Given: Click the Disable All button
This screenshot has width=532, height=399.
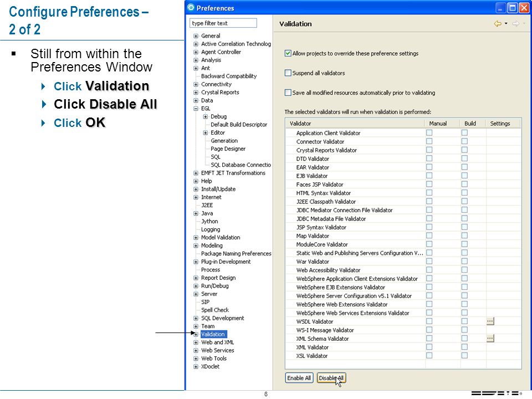Looking at the screenshot, I should coord(331,378).
